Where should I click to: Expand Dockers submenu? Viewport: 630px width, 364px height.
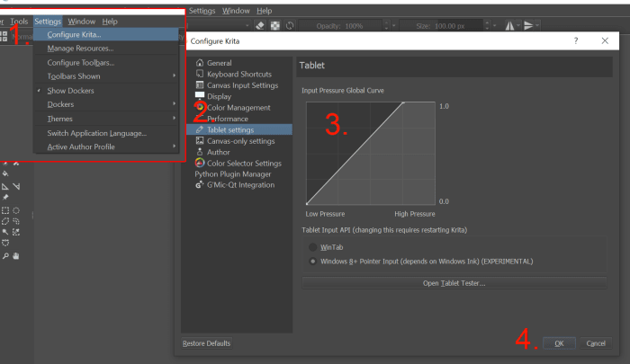click(106, 104)
